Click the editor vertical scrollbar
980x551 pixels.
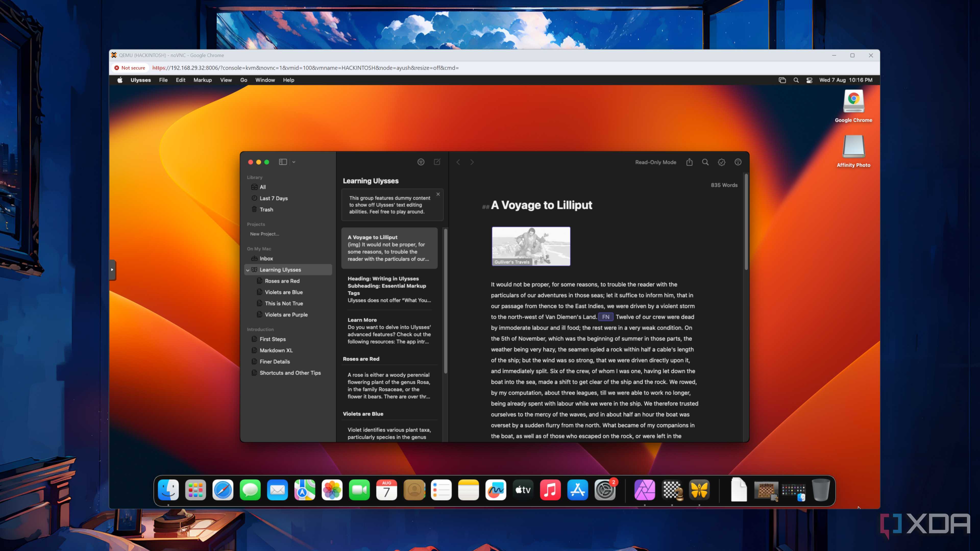coord(746,222)
